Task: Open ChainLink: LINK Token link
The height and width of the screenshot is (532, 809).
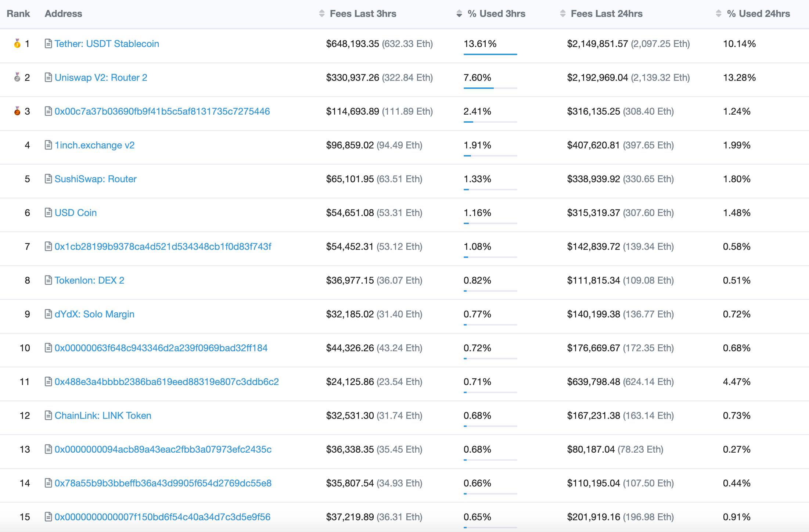Action: pos(103,416)
